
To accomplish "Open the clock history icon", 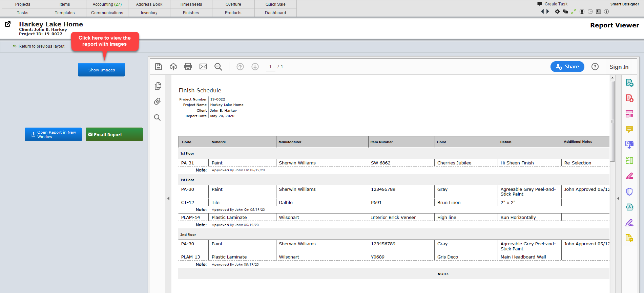I will (590, 12).
